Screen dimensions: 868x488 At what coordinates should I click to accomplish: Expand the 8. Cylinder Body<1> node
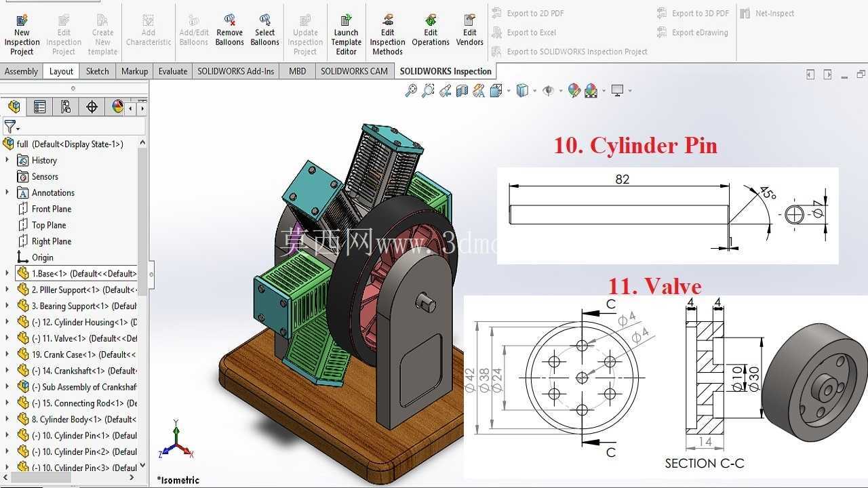point(7,419)
